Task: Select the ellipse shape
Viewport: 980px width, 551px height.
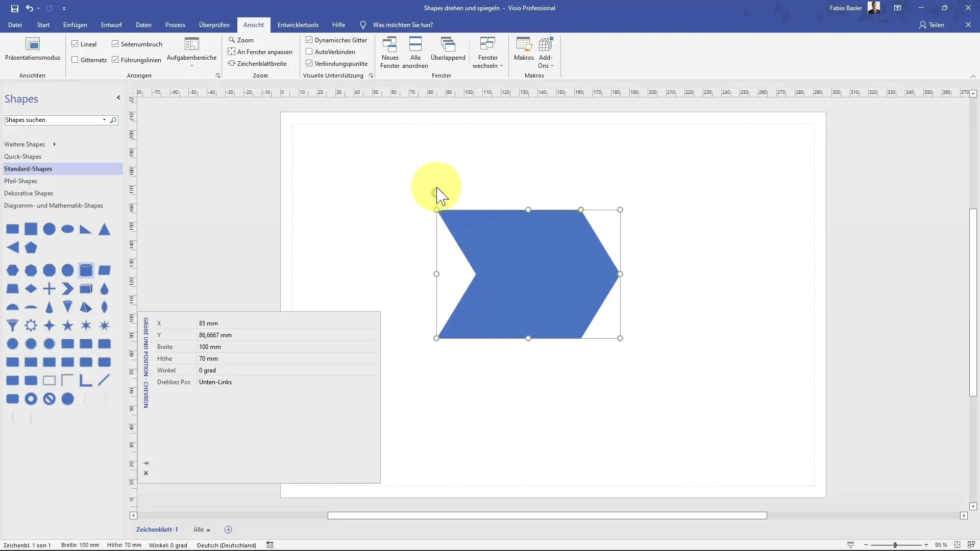Action: (68, 229)
